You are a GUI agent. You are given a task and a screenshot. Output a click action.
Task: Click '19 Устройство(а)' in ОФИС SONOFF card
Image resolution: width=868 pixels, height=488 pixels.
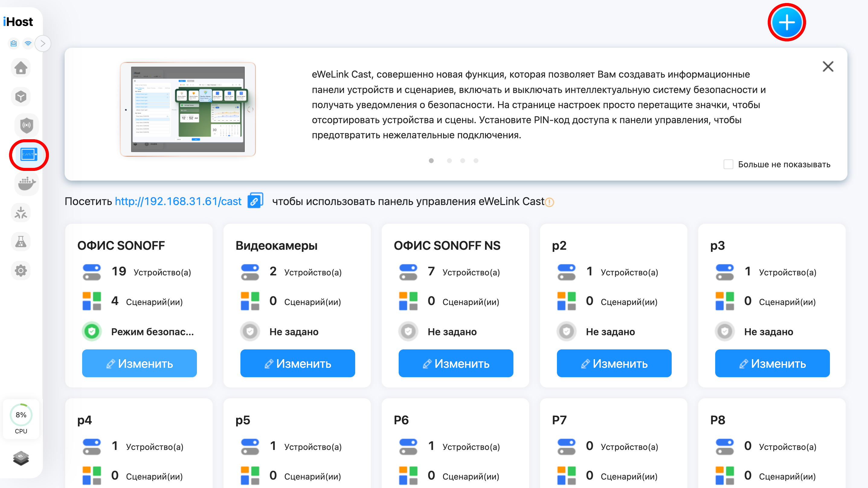pos(151,272)
